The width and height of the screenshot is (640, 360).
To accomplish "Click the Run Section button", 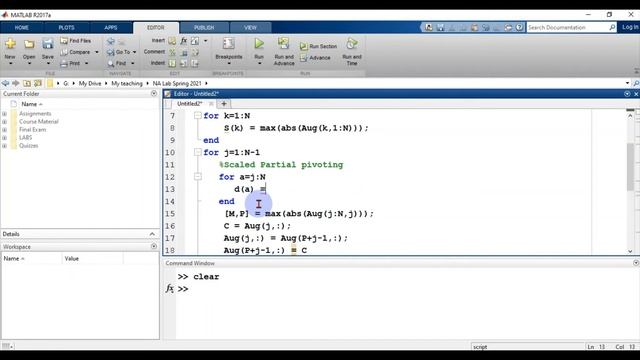I will tap(318, 46).
